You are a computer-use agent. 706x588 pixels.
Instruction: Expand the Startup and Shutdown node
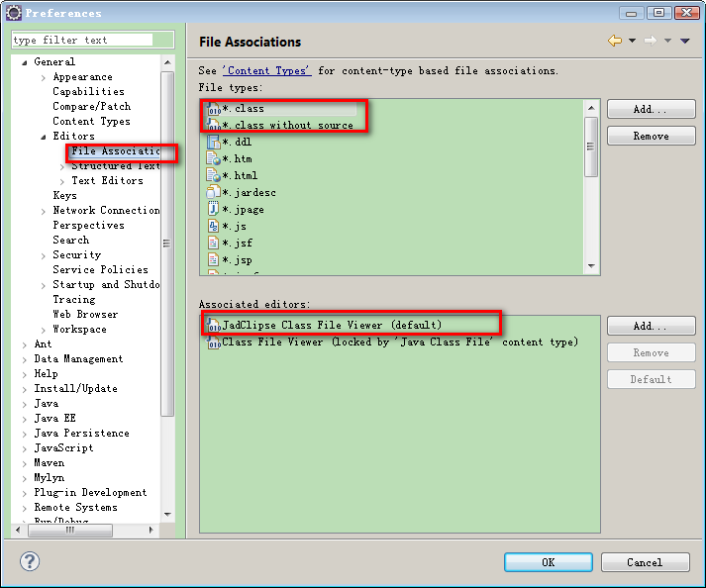(44, 285)
